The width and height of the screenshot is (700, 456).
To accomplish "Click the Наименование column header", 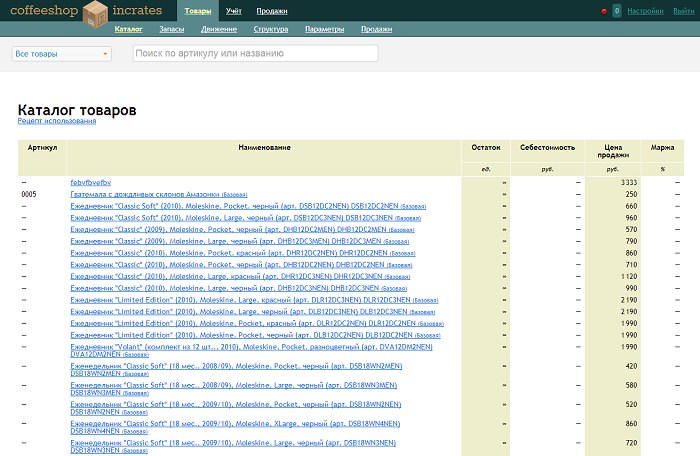I will 264,147.
